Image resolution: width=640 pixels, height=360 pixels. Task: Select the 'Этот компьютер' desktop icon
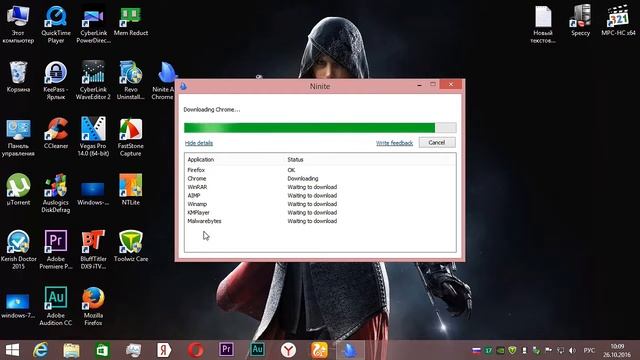coord(18,24)
